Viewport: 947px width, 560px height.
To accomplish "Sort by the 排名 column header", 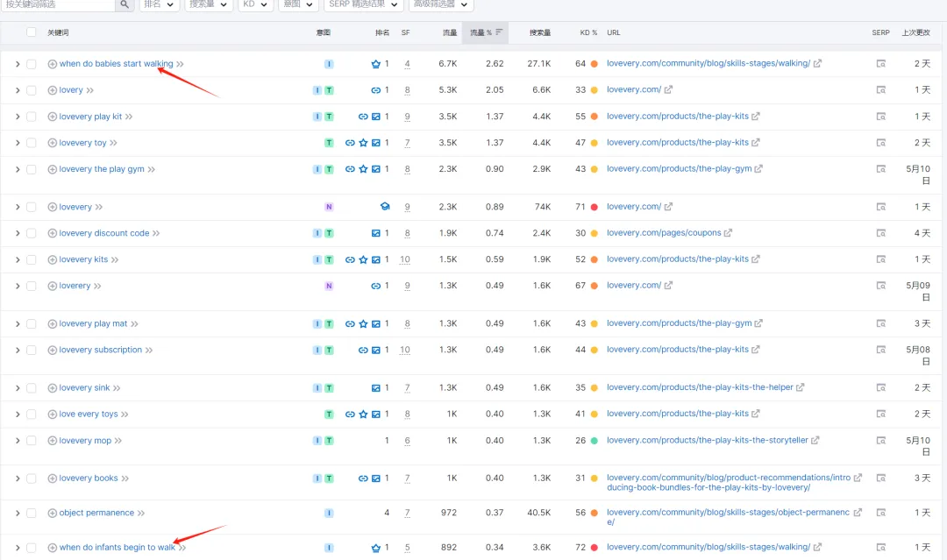I will pos(381,32).
